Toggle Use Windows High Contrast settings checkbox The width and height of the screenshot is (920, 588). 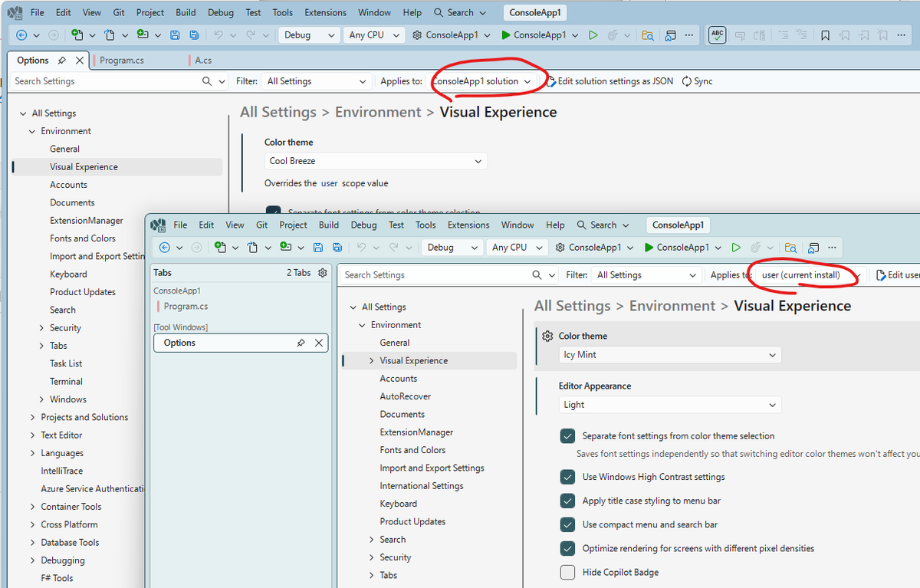(567, 477)
